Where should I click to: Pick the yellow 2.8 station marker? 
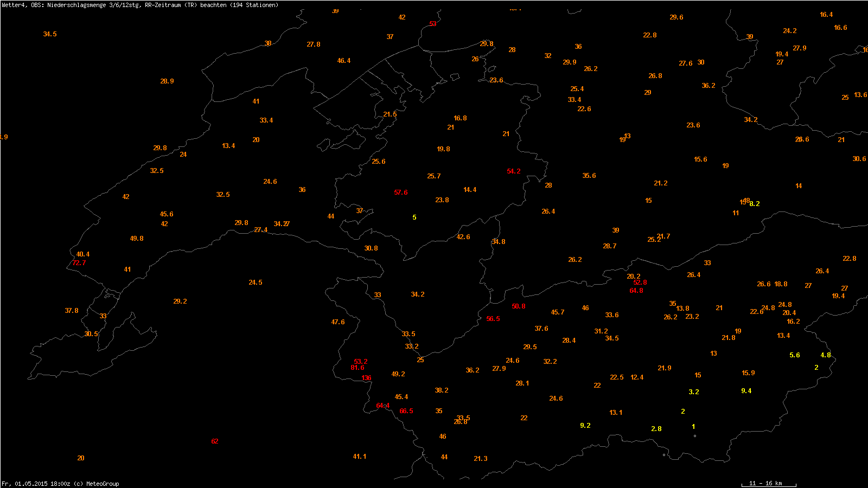(x=656, y=429)
